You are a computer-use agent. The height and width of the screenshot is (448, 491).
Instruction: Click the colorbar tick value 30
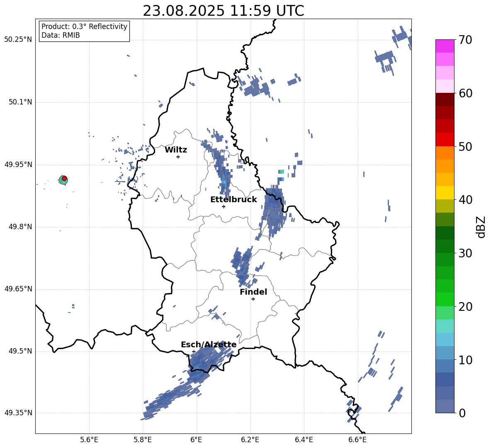[x=465, y=253]
